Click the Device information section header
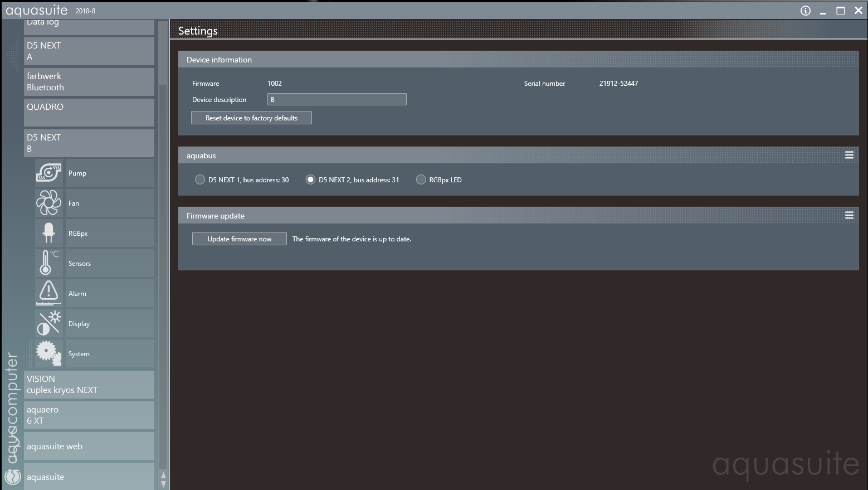Image resolution: width=868 pixels, height=490 pixels. pyautogui.click(x=518, y=60)
